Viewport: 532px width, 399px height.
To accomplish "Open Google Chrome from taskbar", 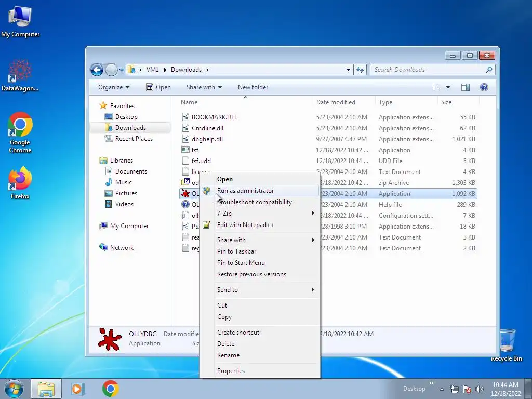I will point(110,389).
